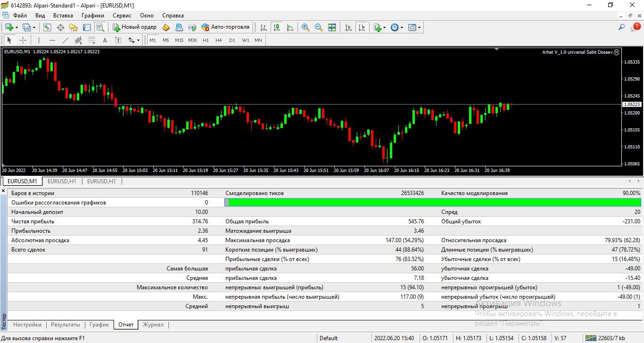This screenshot has width=644, height=343.
Task: Select the MN timeframe
Action: click(258, 40)
